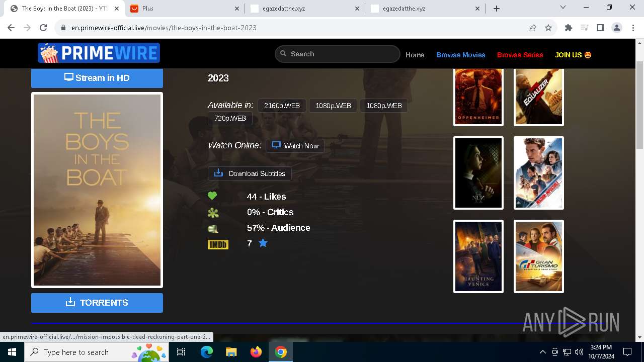644x362 pixels.
Task: Open the tab search dropdown
Action: pyautogui.click(x=563, y=8)
